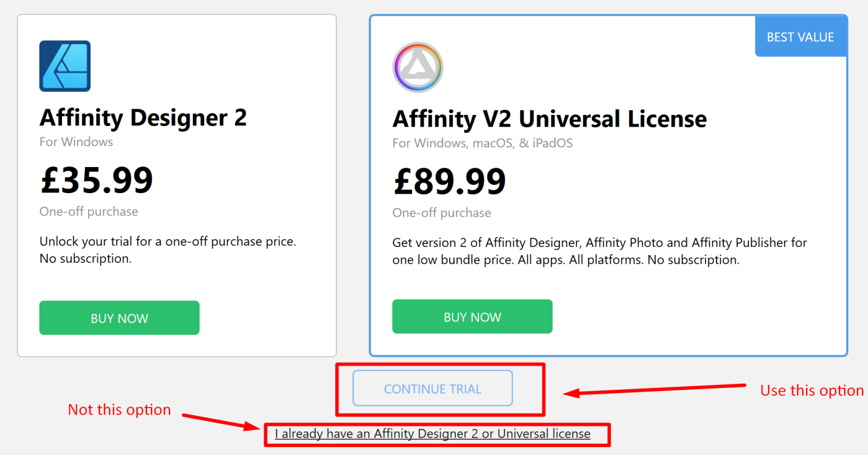Click the red 'Not this option' annotation

(119, 410)
